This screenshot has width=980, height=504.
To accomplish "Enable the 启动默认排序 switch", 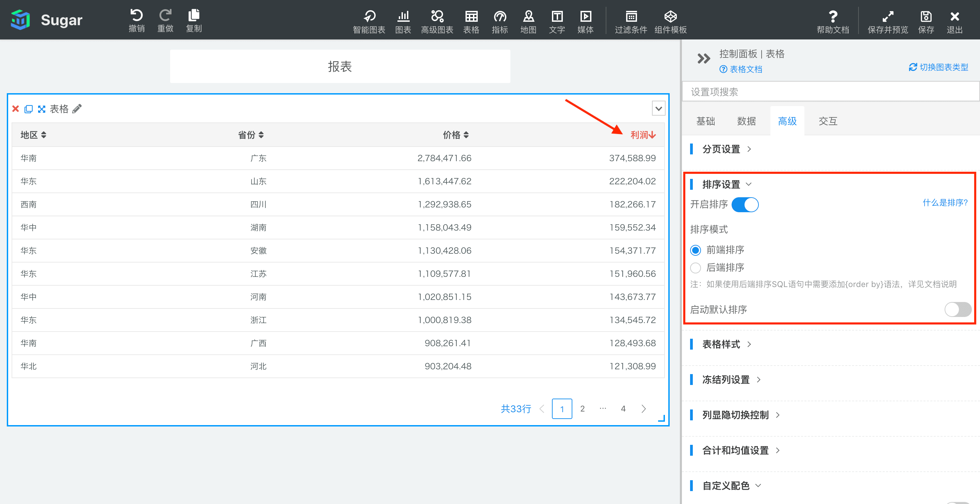I will (958, 309).
